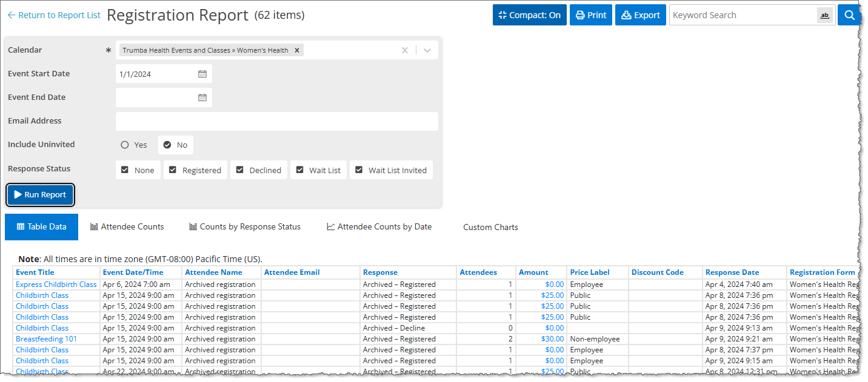Uncheck the Wait List Invited status

392,170
